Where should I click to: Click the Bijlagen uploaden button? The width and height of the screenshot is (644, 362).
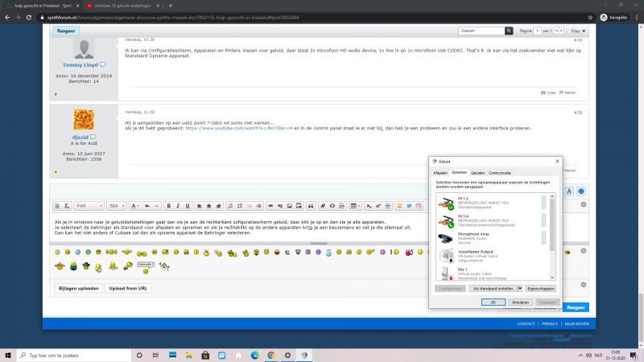(78, 289)
